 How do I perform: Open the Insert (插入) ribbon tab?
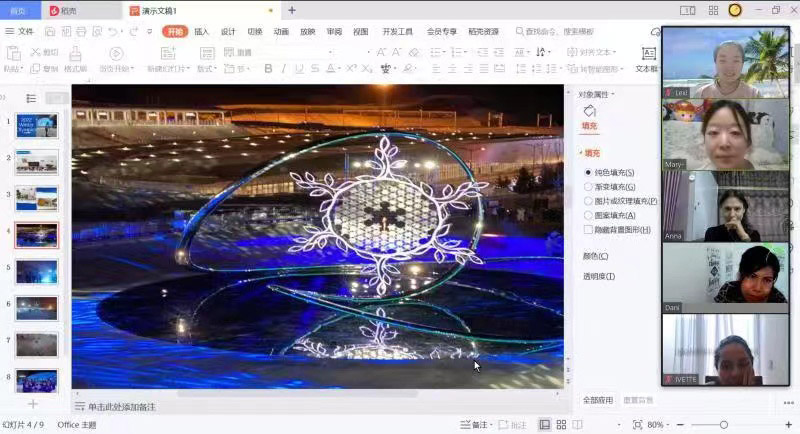coord(202,31)
